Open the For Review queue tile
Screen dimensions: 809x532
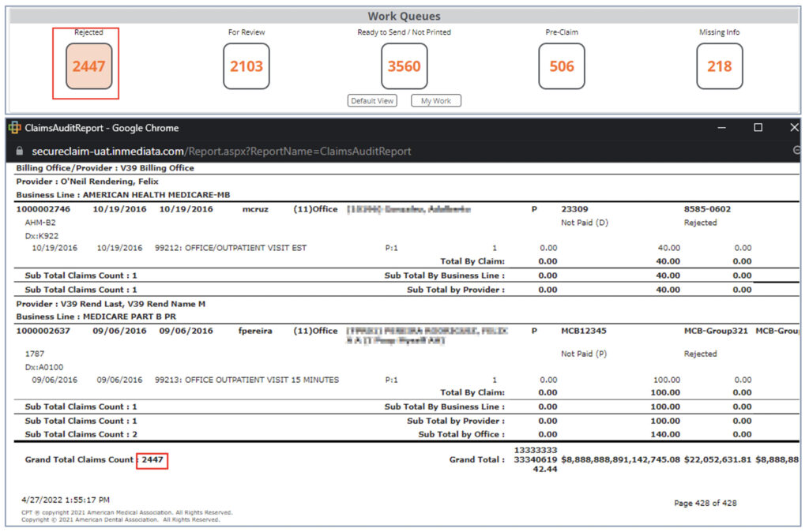click(246, 66)
